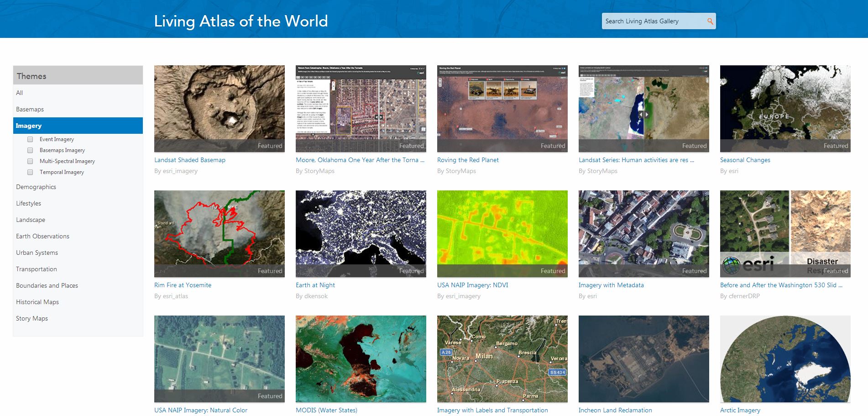Click the Incheon Land Reclamation thumbnail

644,359
